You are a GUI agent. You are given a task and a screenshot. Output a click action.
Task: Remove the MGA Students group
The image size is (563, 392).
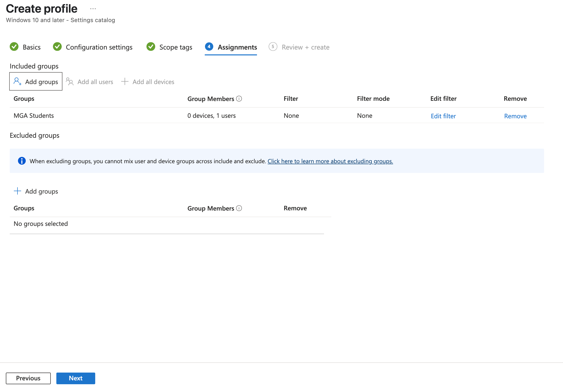(515, 116)
